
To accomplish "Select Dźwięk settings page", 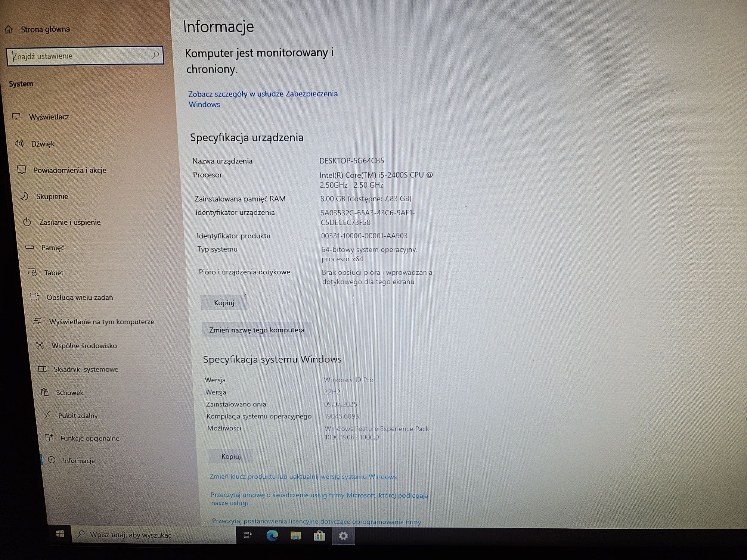I will (x=43, y=144).
